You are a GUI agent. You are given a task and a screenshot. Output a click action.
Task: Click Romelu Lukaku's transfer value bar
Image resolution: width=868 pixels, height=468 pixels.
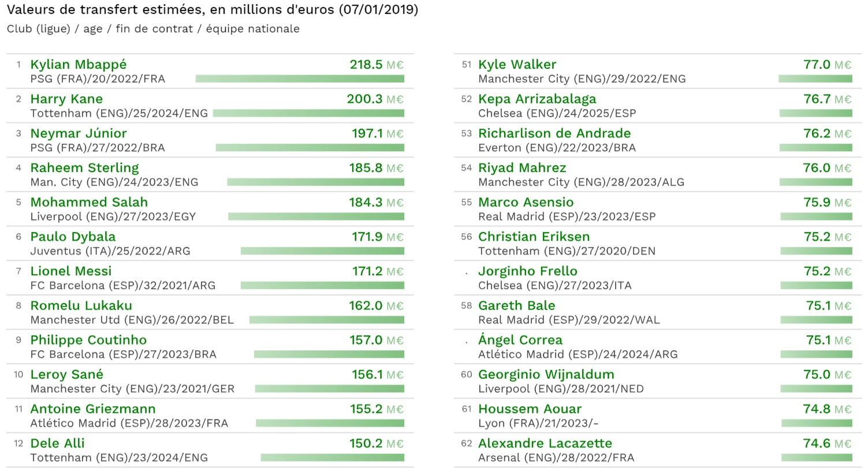pos(326,320)
